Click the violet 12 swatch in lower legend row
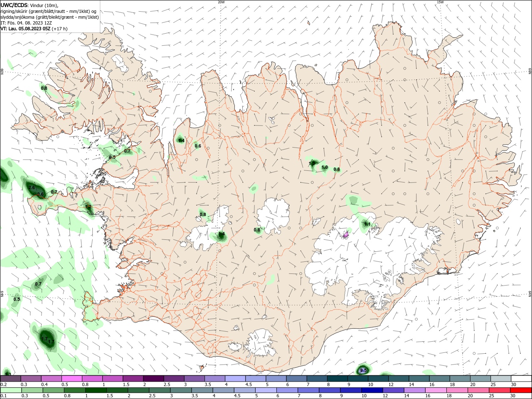The height and width of the screenshot is (399, 532). point(393,390)
